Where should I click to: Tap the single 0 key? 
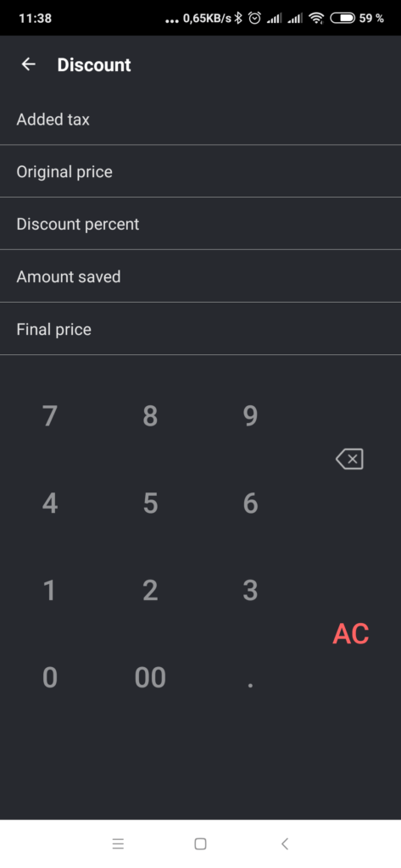(50, 677)
